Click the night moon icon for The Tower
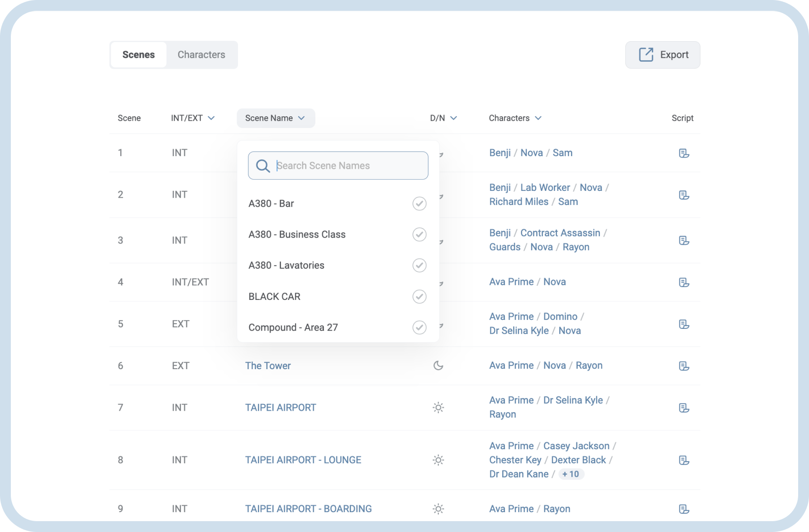The width and height of the screenshot is (809, 532). pyautogui.click(x=438, y=366)
